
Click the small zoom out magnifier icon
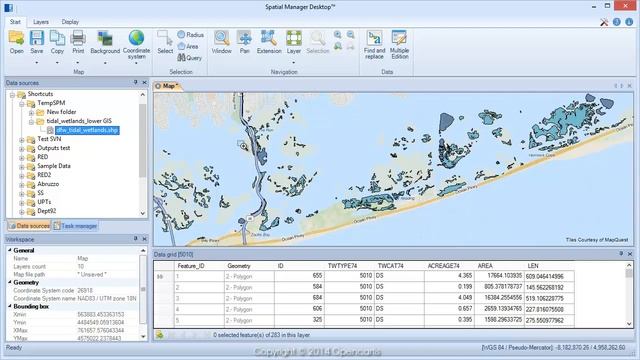click(351, 35)
